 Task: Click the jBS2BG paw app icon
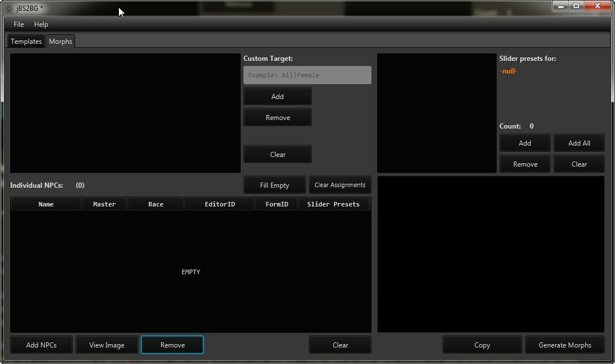point(10,8)
